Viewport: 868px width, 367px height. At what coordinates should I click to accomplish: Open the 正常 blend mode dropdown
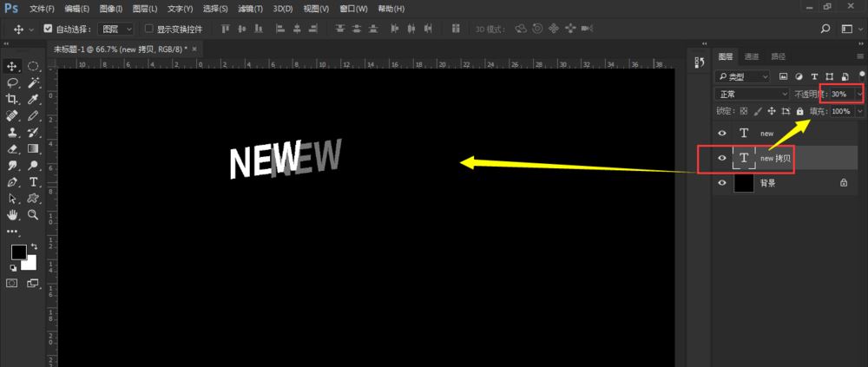[x=752, y=94]
